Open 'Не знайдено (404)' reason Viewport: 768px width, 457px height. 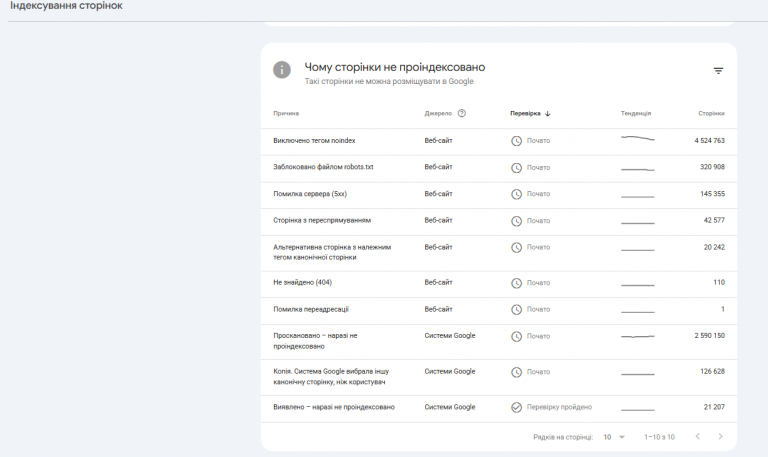tap(302, 283)
